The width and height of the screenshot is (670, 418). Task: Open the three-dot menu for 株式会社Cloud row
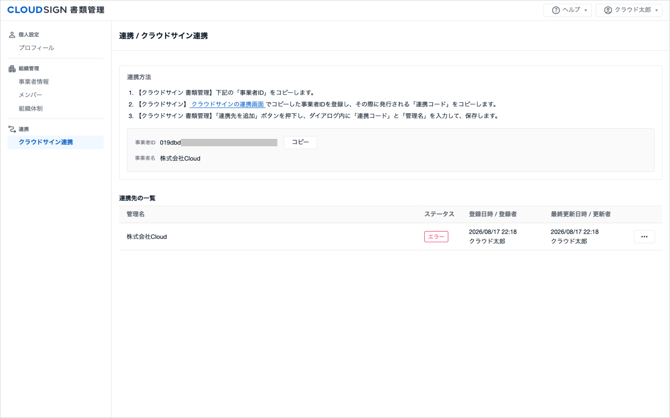tap(644, 237)
